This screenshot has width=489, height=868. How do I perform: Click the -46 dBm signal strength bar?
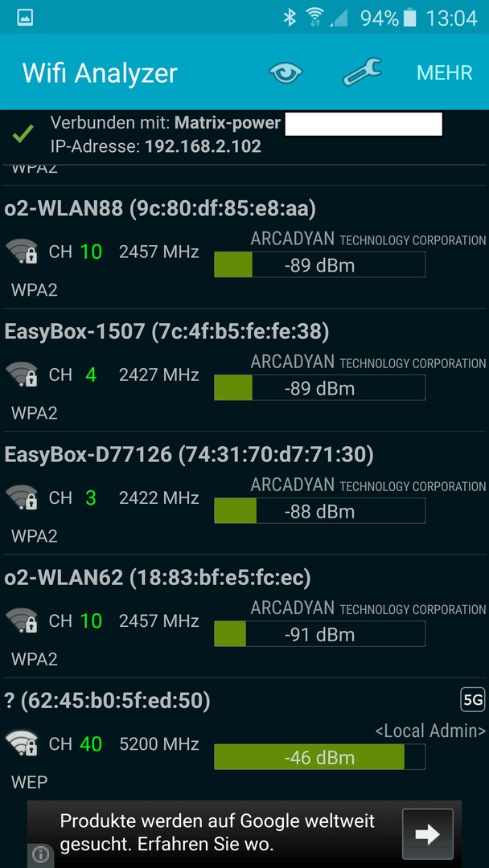(319, 757)
